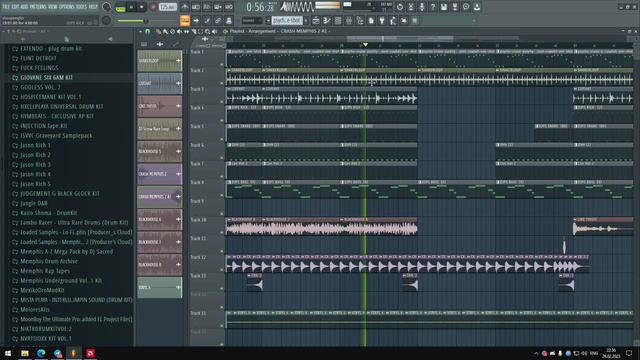The width and height of the screenshot is (640, 360).
Task: Open the PATTERNS menu
Action: click(x=38, y=7)
